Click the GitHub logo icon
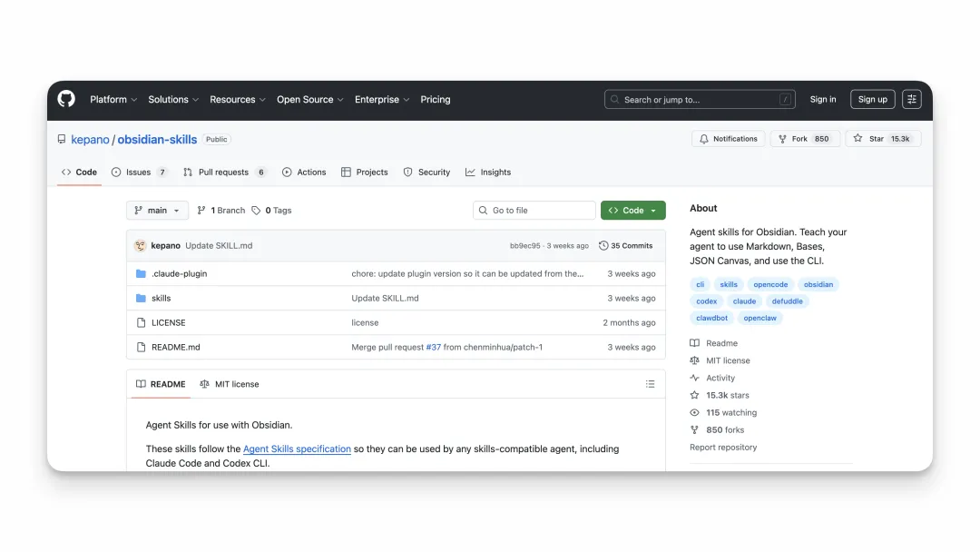This screenshot has width=980, height=552. 66,99
